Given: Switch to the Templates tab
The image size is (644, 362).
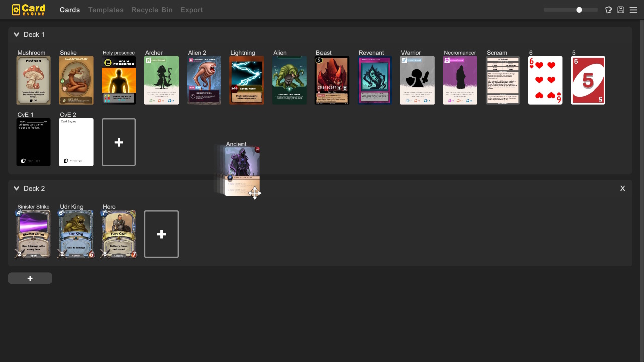Looking at the screenshot, I should (106, 10).
